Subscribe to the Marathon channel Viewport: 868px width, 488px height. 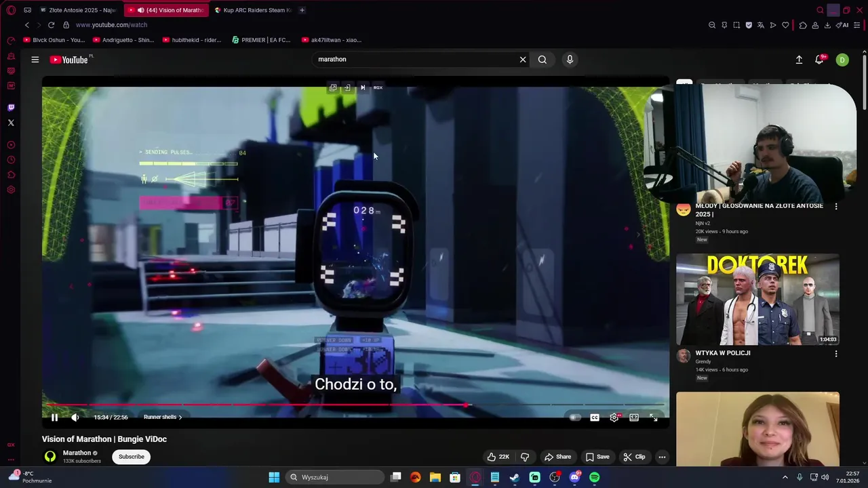(x=132, y=457)
